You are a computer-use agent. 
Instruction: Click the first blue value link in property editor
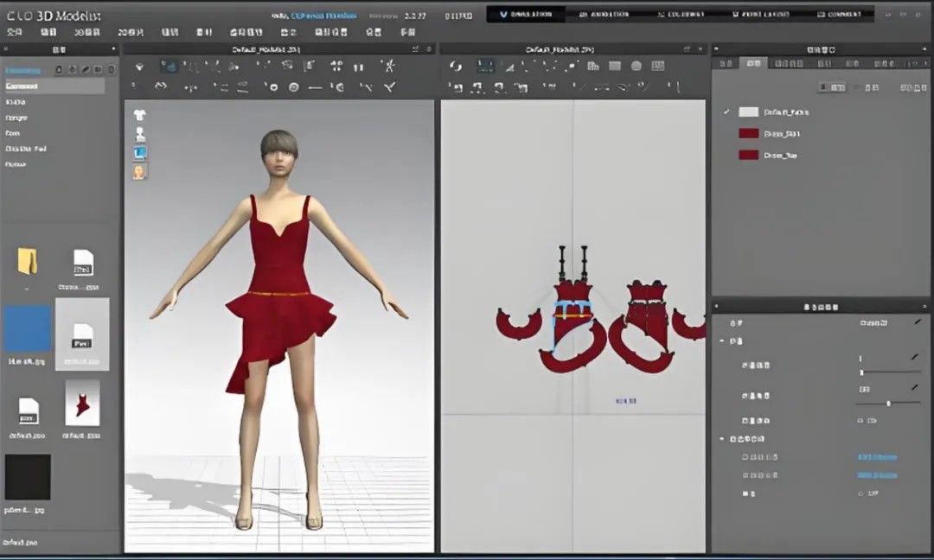point(876,457)
